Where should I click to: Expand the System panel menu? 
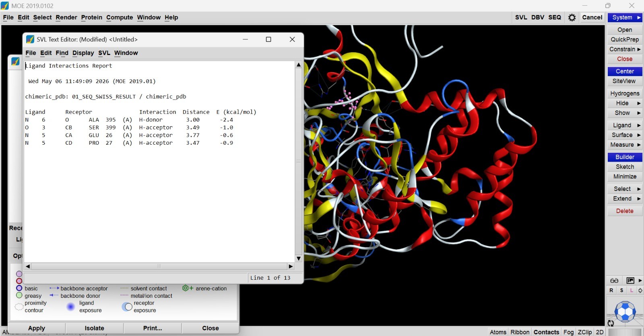pyautogui.click(x=625, y=17)
